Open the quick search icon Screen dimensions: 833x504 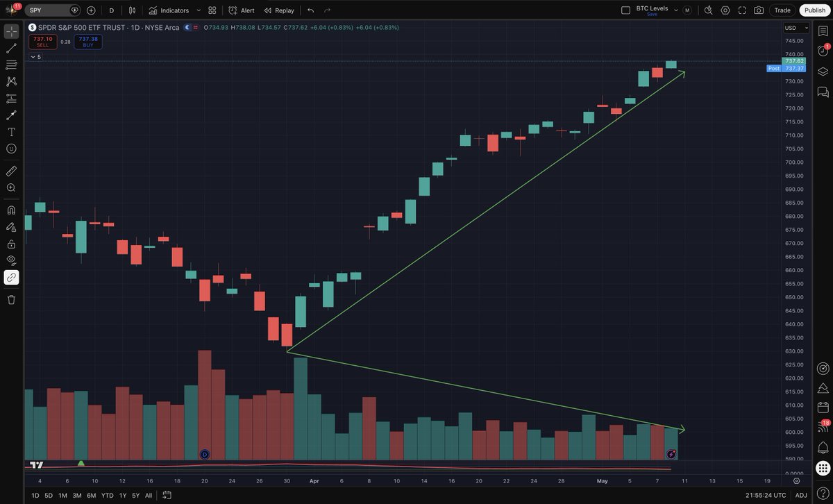(708, 10)
